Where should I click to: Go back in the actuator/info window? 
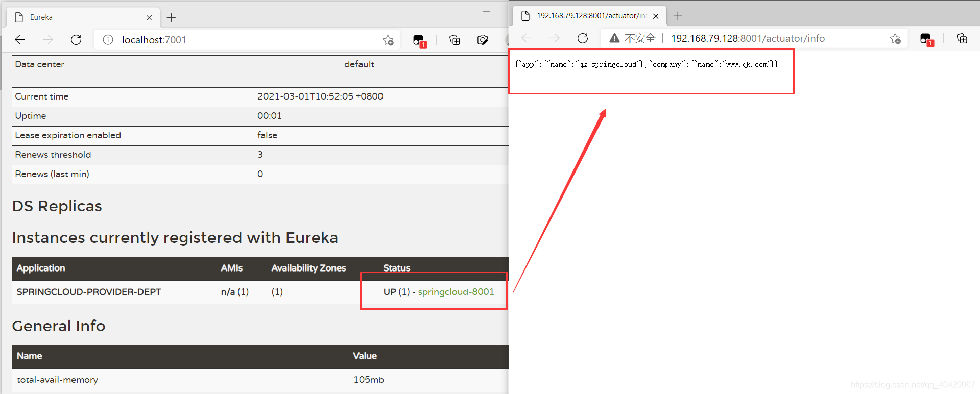point(527,38)
